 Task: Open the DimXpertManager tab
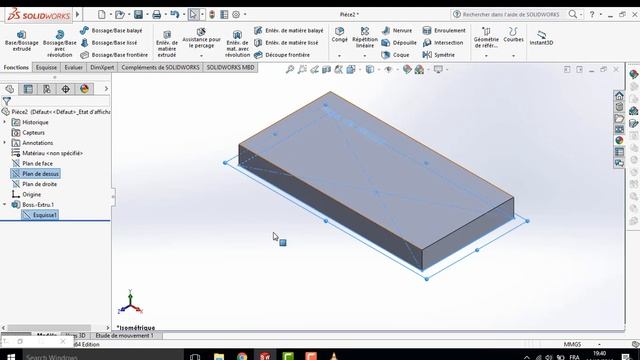[x=66, y=89]
